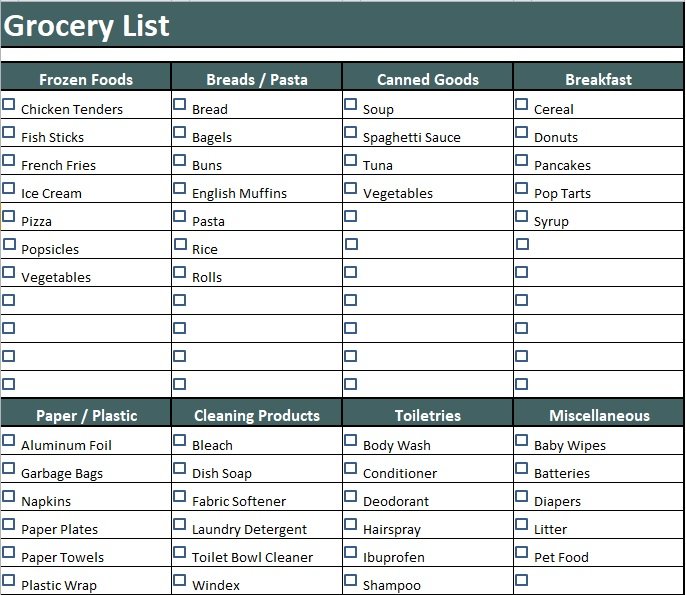
Task: Tick the English Muffins checkbox
Action: coord(180,189)
